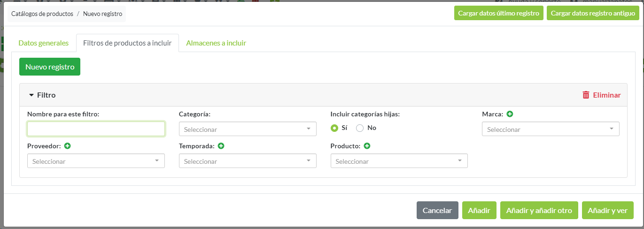Open the Temporada dropdown
The height and width of the screenshot is (229, 644).
pyautogui.click(x=248, y=161)
